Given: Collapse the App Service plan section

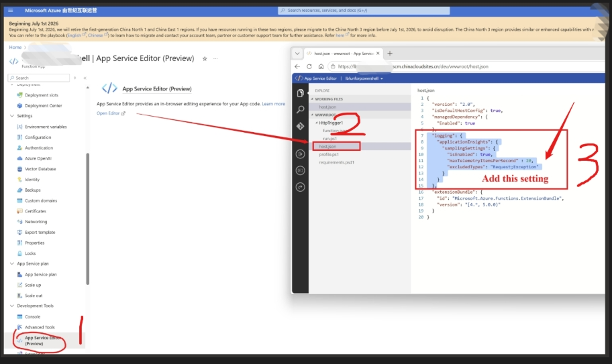Looking at the screenshot, I should 11,263.
